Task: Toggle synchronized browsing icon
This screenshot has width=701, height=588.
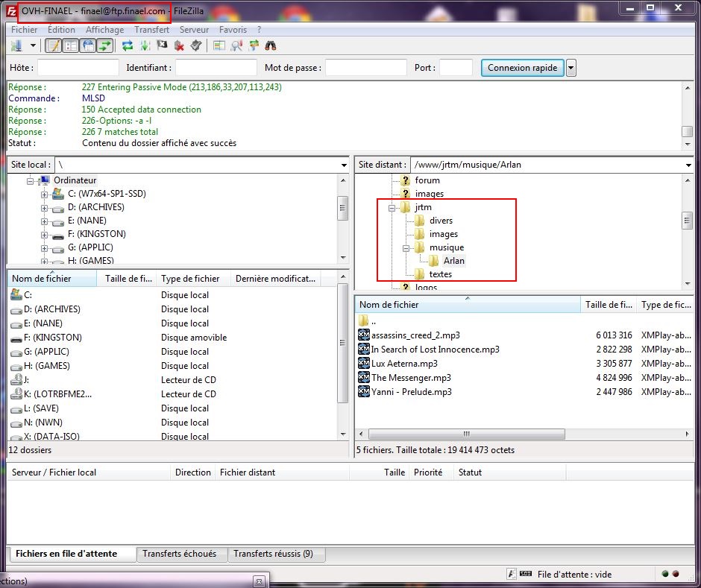Action: [x=254, y=45]
